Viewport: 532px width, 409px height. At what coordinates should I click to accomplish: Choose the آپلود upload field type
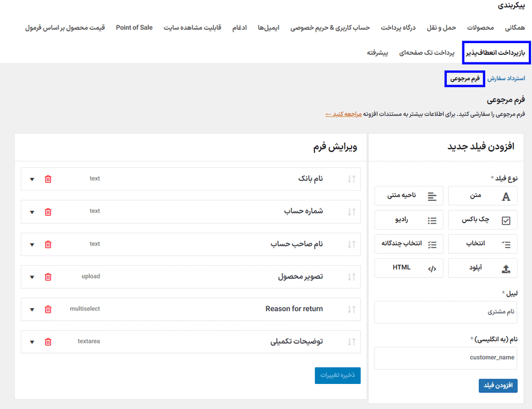click(x=483, y=268)
